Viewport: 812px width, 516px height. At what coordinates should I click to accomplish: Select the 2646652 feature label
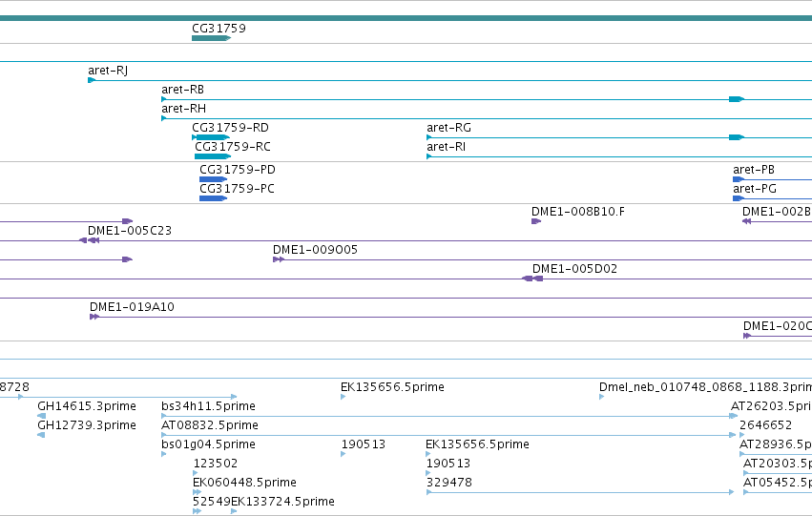765,426
